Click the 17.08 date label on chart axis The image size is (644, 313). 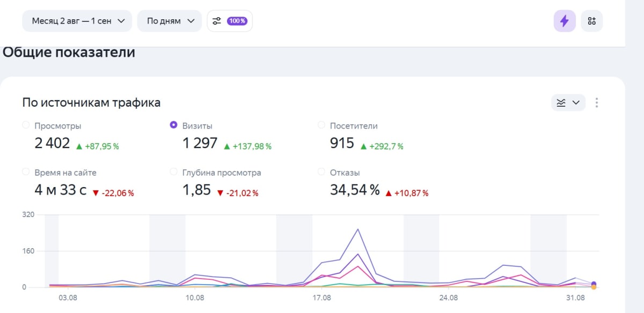(321, 297)
